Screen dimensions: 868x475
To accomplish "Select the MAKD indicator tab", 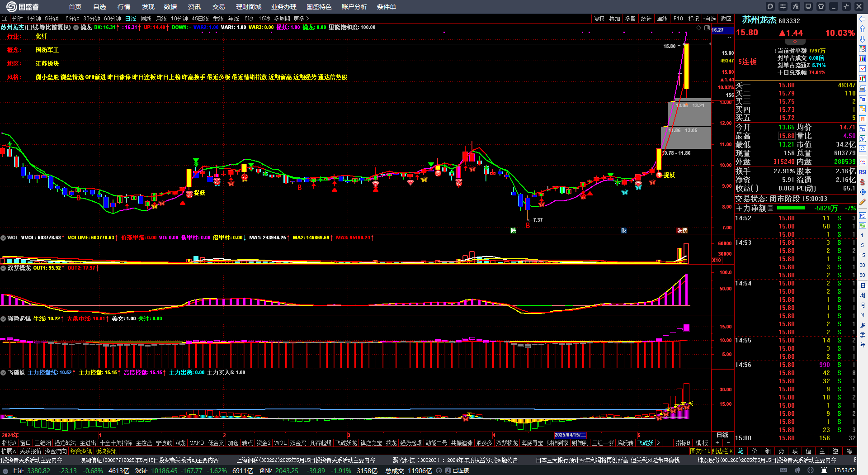I will (197, 443).
